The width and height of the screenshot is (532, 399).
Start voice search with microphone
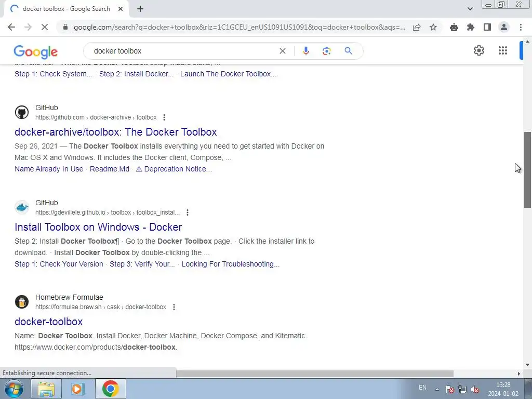(x=305, y=51)
